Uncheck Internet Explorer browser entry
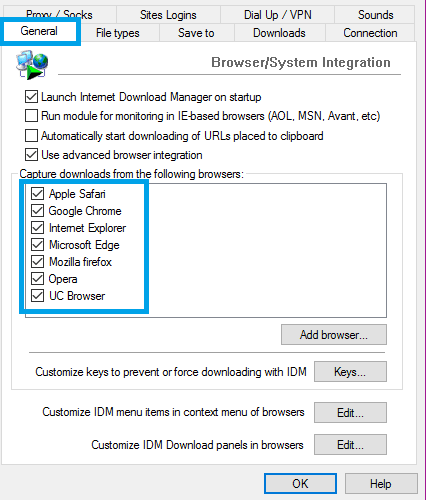This screenshot has width=426, height=500. pyautogui.click(x=37, y=228)
